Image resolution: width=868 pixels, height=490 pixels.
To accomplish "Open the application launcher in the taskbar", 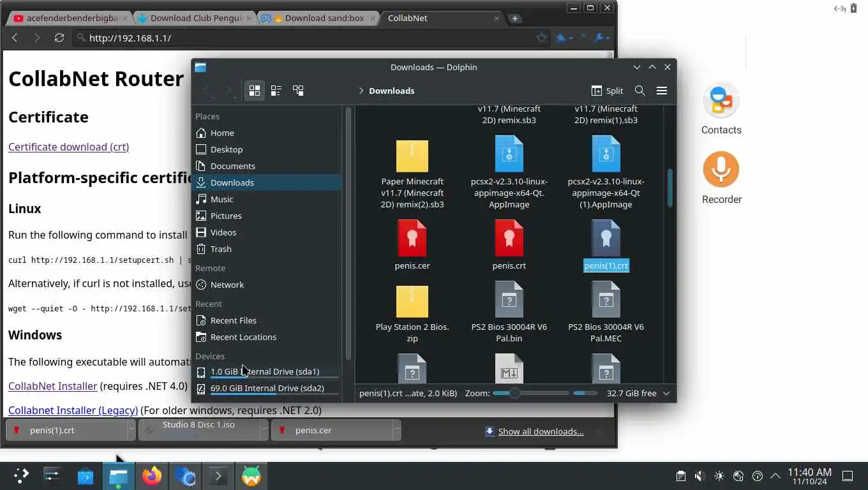I will (21, 475).
